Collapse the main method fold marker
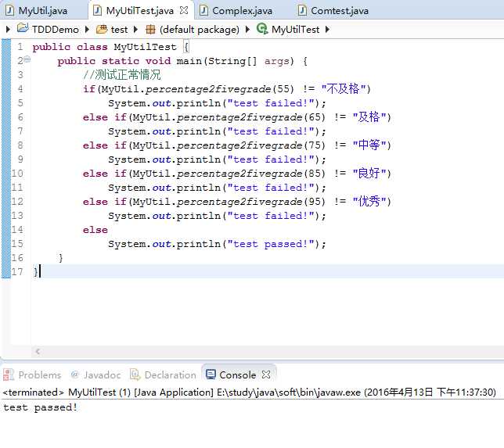Screen dimensions: 504x448 [27, 59]
